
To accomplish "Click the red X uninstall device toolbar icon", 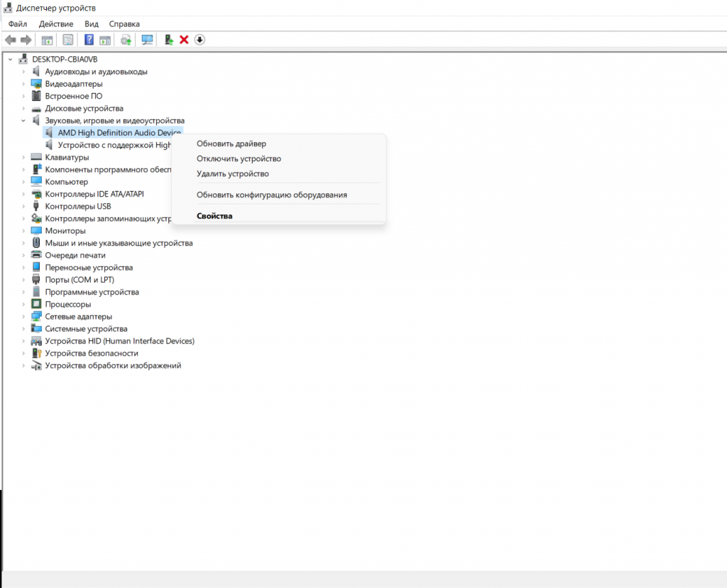I will [x=184, y=40].
